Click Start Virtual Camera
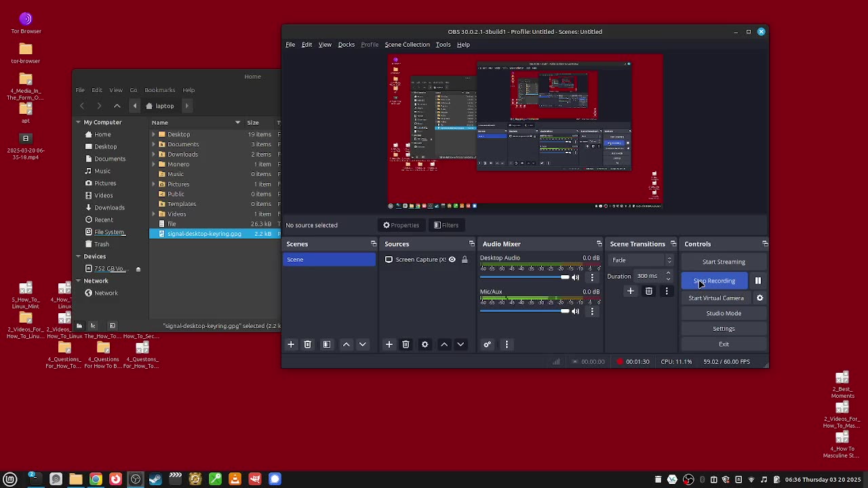 [716, 298]
